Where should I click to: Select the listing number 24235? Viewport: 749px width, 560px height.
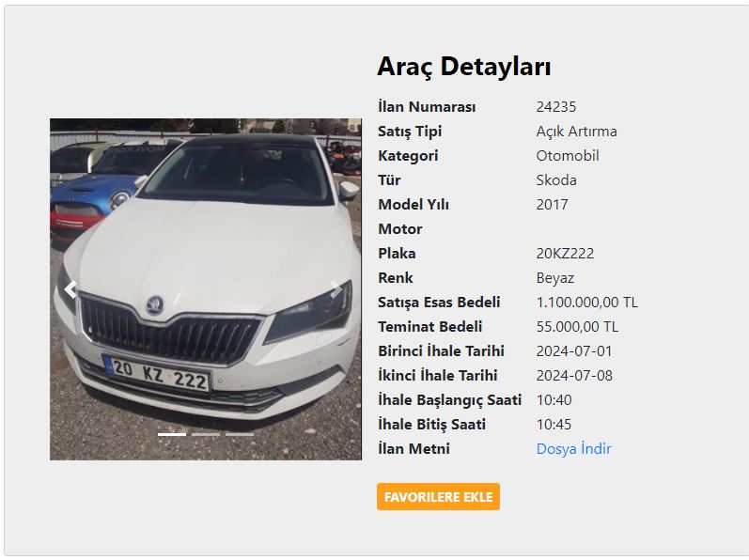coord(556,106)
